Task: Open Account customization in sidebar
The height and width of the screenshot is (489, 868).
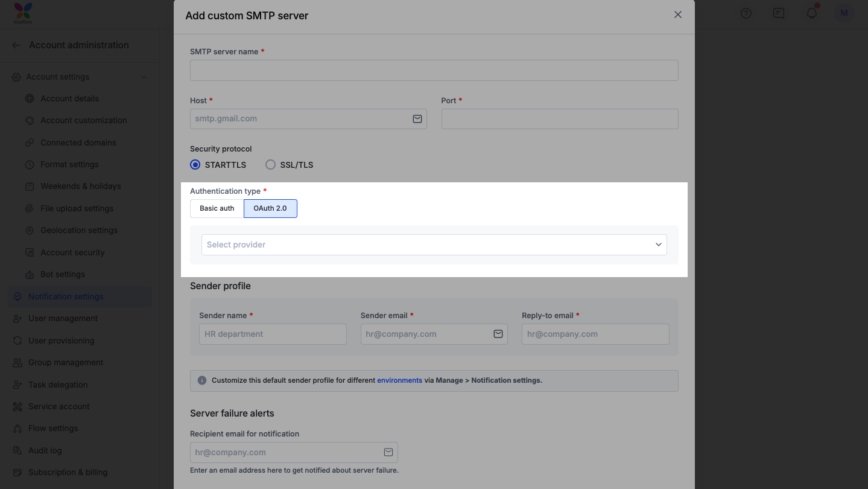Action: tap(84, 121)
